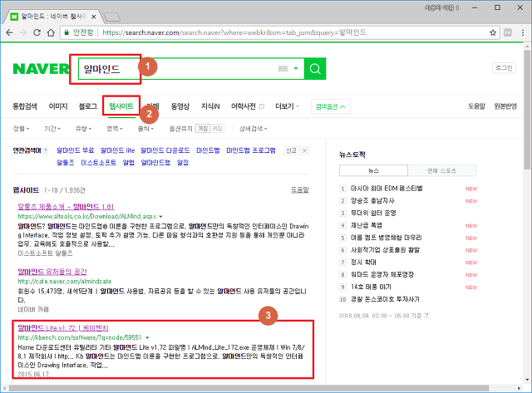
Task: Click the browser Forward arrow
Action: pos(23,32)
